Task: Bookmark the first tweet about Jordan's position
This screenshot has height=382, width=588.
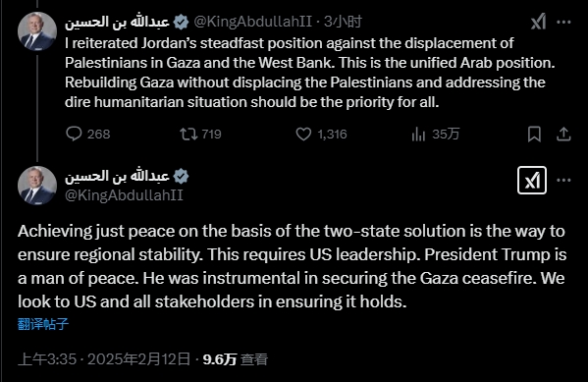Action: coord(534,134)
